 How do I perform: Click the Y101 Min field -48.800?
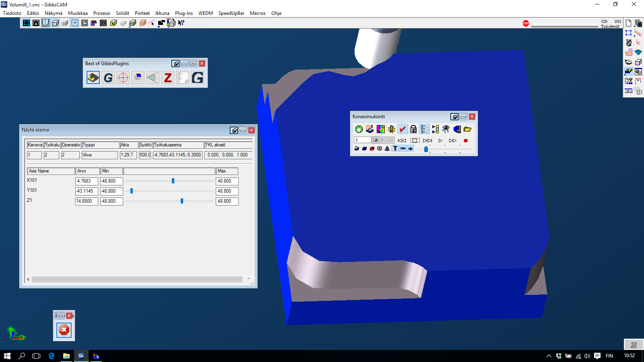point(111,191)
